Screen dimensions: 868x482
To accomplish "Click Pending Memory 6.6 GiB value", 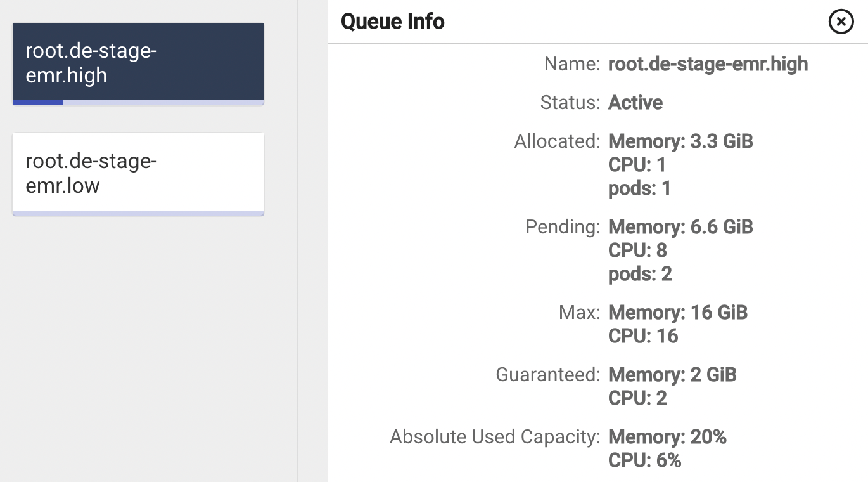I will [680, 227].
